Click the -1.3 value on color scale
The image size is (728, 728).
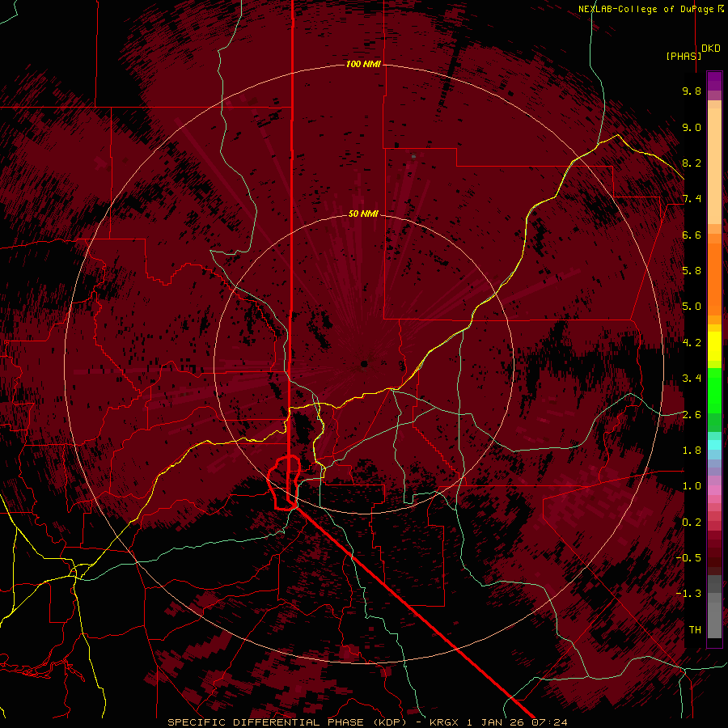coord(688,594)
